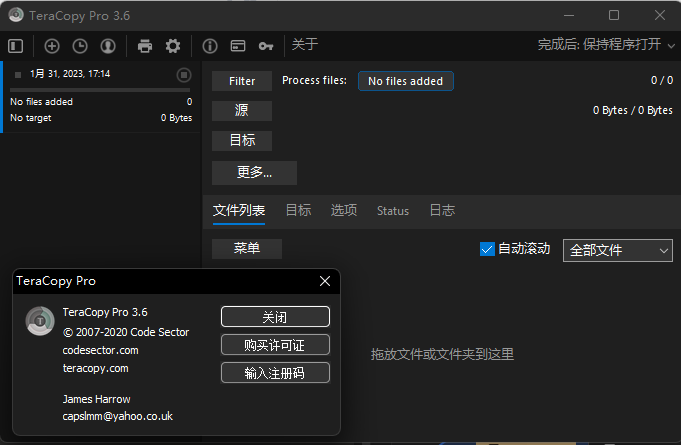
Task: Switch to the 目标 tab
Action: pyautogui.click(x=298, y=211)
